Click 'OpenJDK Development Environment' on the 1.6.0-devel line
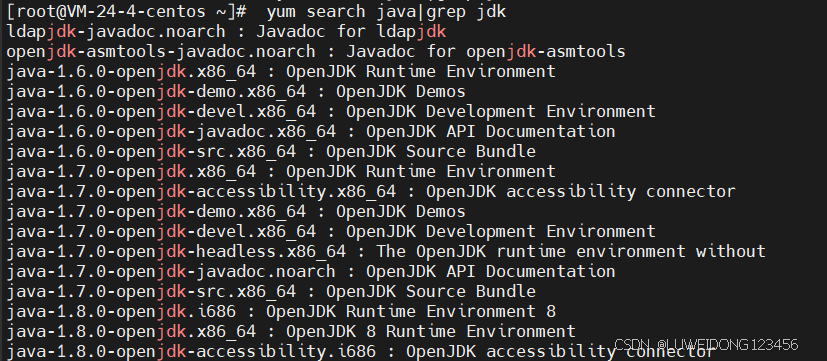 tap(501, 111)
